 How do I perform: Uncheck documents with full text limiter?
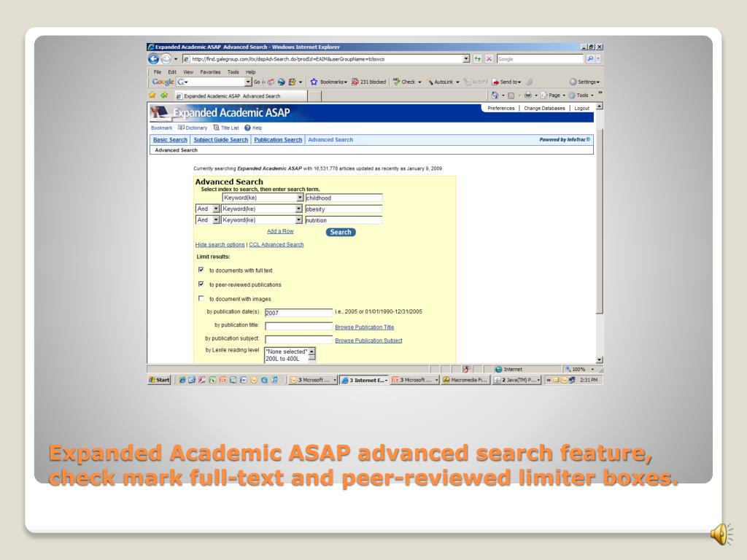pos(201,270)
